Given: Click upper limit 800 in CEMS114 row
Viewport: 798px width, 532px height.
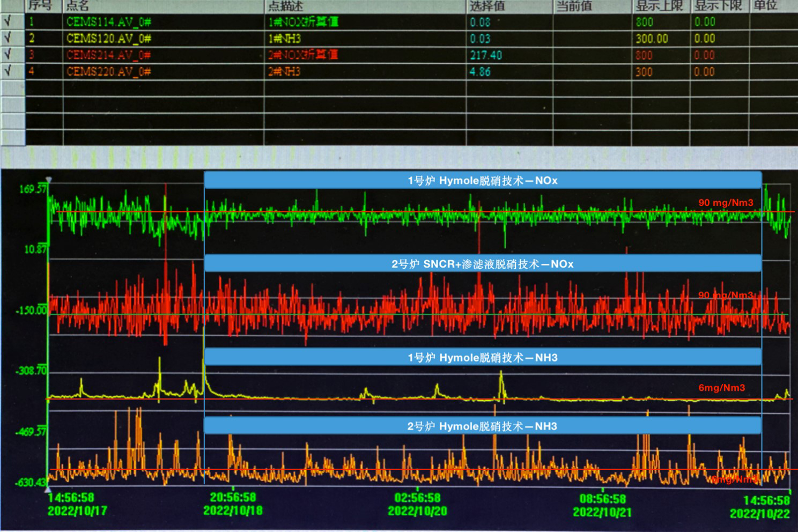Looking at the screenshot, I should point(644,22).
